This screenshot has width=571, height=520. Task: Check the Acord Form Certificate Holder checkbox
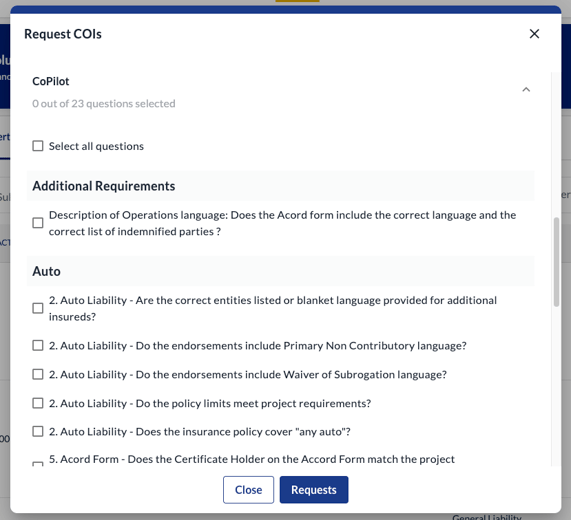click(38, 464)
